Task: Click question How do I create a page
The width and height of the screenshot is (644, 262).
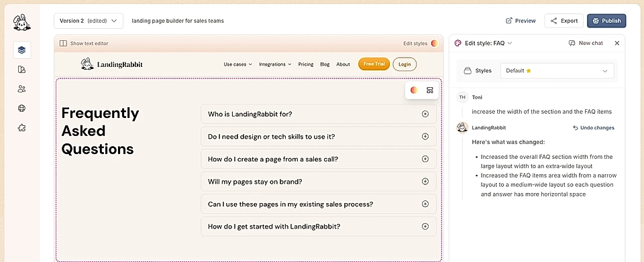Action: (273, 159)
